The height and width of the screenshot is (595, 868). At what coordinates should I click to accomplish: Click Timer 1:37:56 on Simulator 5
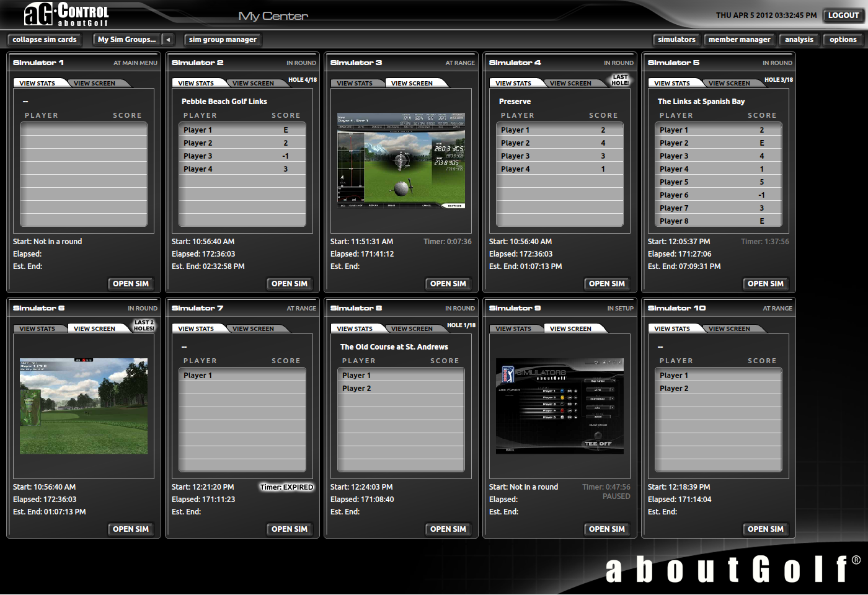coord(765,242)
